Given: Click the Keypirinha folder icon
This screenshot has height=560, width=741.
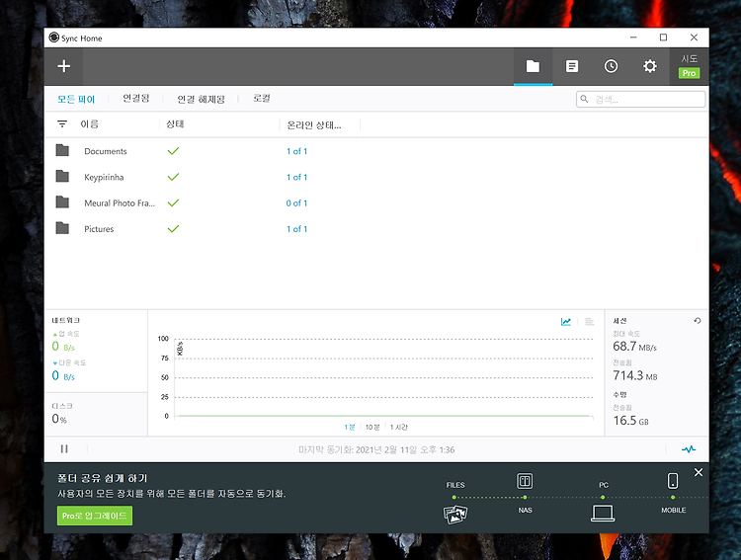Looking at the screenshot, I should (x=62, y=176).
